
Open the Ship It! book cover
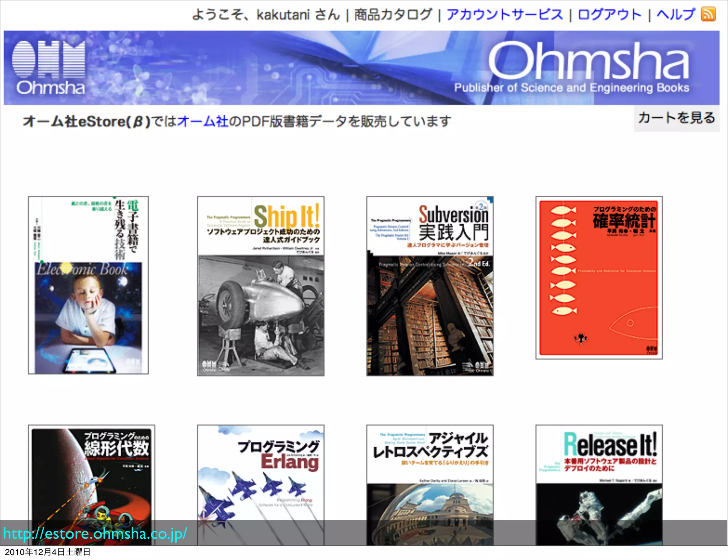(x=261, y=286)
